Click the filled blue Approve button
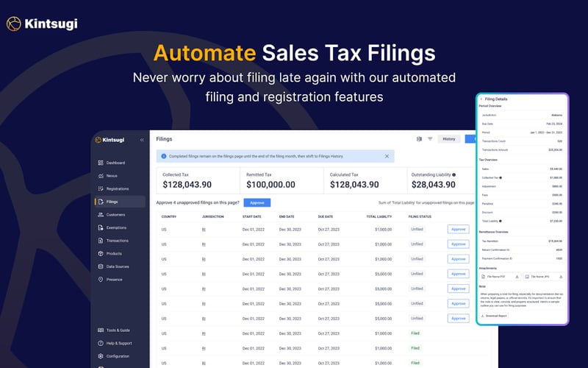The width and height of the screenshot is (588, 368). tap(257, 203)
